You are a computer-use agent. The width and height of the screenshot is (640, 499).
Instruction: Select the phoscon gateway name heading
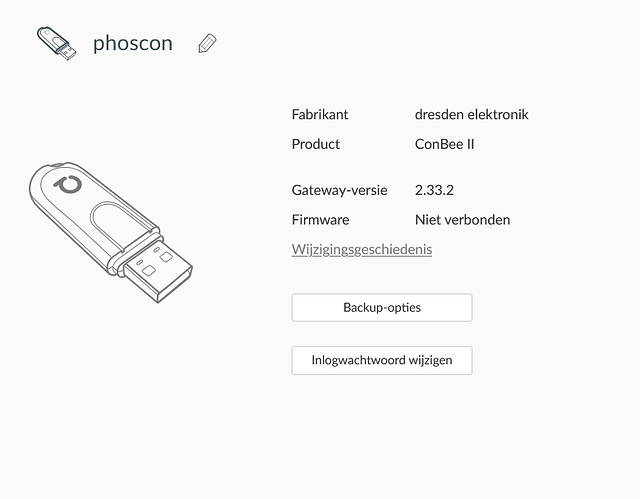point(133,43)
